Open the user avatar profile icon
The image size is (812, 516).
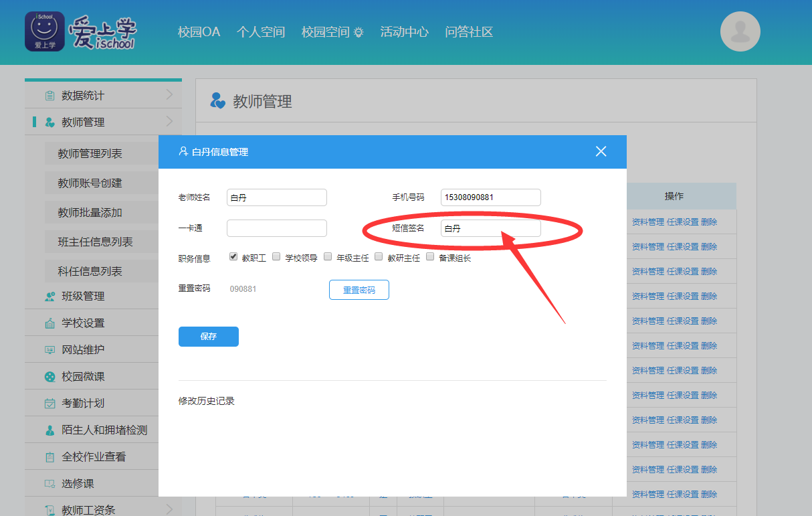[x=740, y=31]
